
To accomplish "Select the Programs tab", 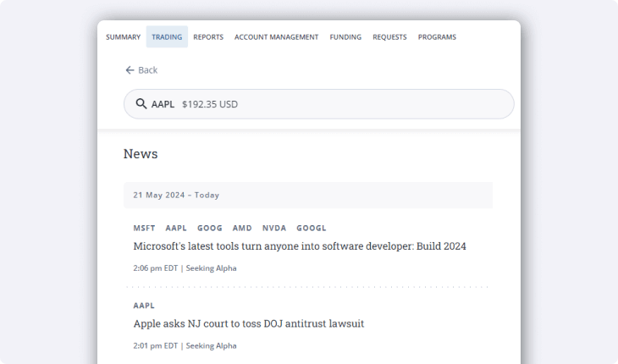I will [x=437, y=37].
